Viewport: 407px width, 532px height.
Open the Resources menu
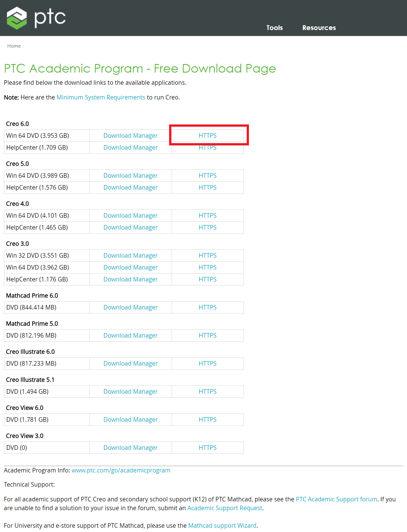(x=319, y=28)
